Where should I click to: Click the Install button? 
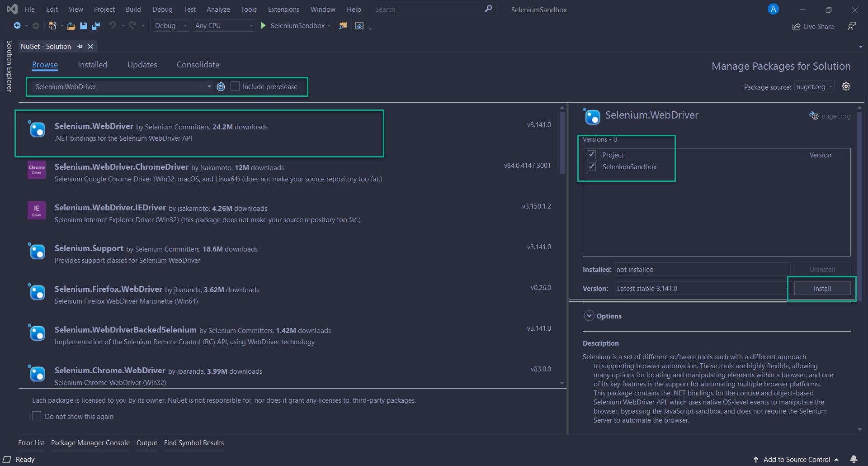[822, 288]
